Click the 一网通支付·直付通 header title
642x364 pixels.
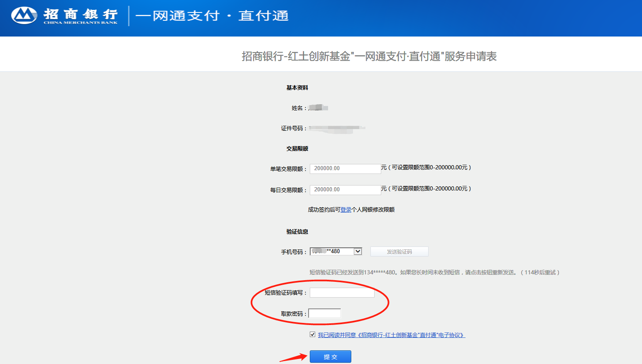tap(212, 16)
